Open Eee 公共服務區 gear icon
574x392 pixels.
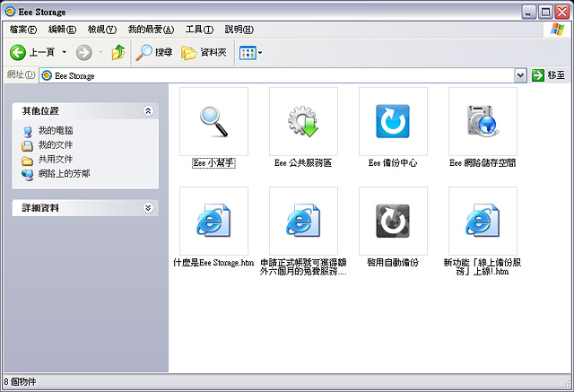coord(303,121)
